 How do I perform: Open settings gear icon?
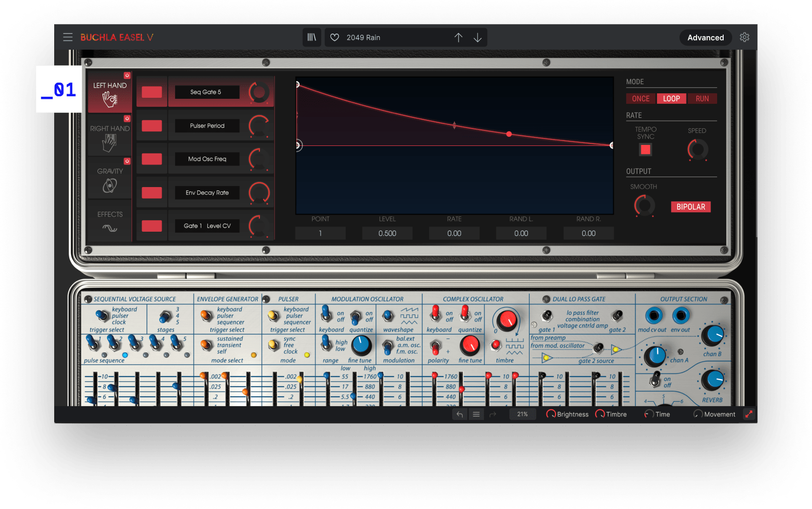tap(744, 38)
